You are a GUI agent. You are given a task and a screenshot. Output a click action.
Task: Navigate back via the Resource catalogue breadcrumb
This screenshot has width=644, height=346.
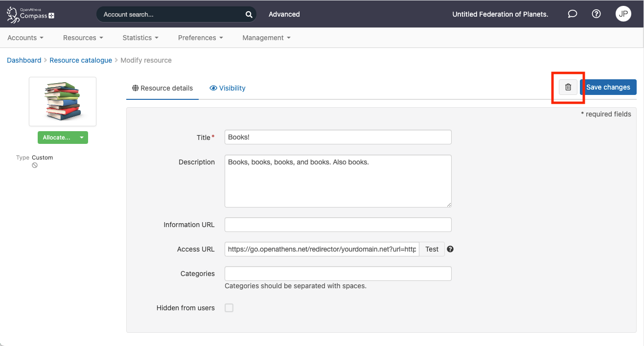coord(80,60)
